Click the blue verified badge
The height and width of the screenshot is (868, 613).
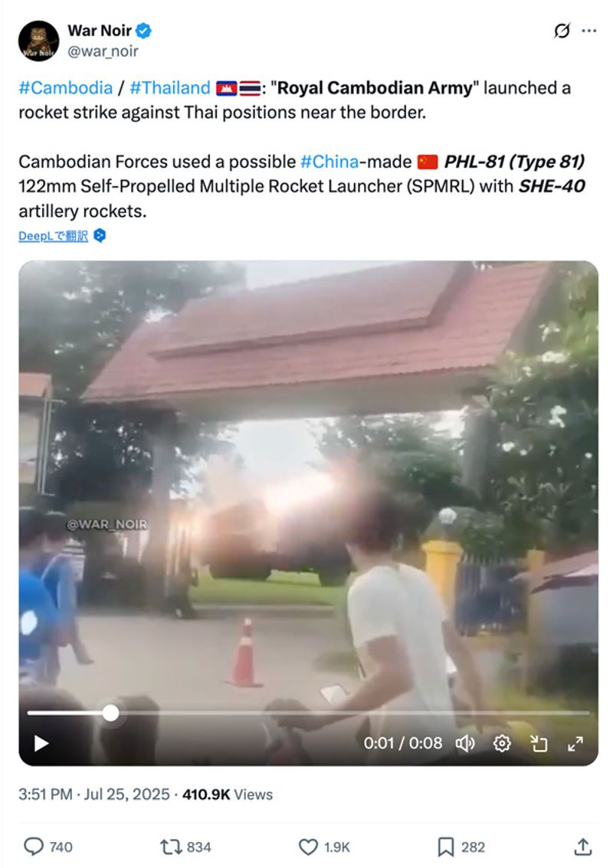coord(143,31)
